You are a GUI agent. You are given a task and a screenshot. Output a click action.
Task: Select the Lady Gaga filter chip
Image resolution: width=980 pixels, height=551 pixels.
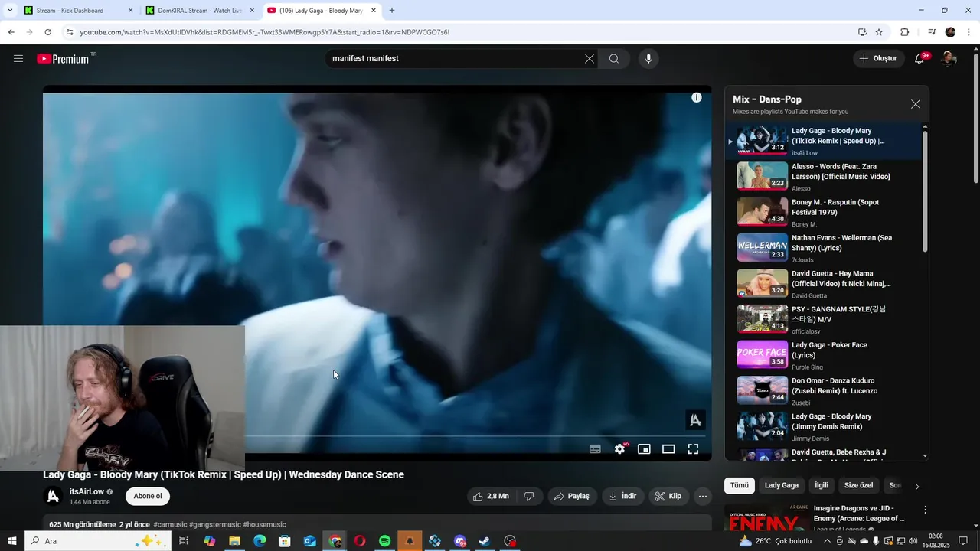click(782, 485)
